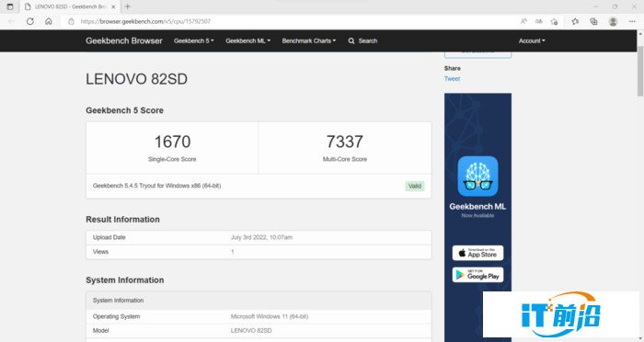Viewport: 644px width, 342px height.
Task: Click the translate icon in address bar
Action: [x=539, y=21]
